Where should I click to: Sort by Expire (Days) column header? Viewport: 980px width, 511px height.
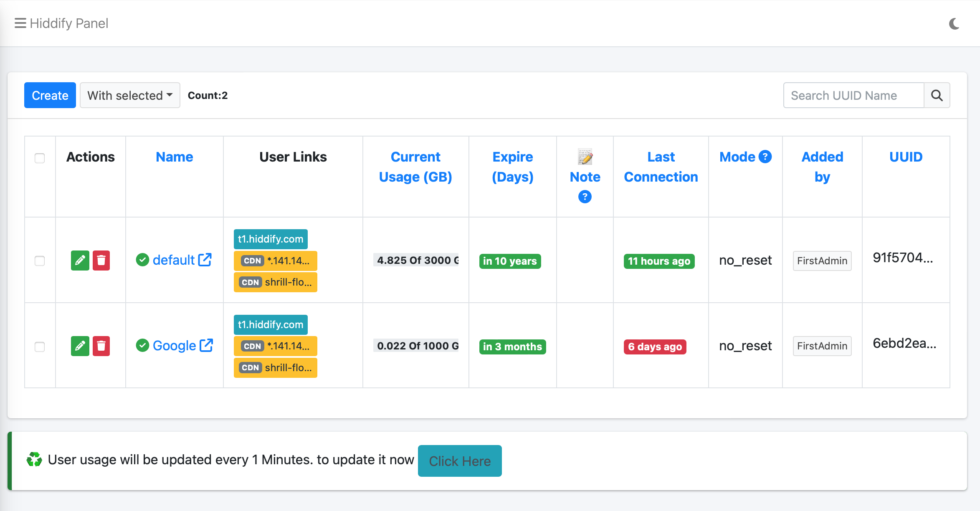click(513, 167)
